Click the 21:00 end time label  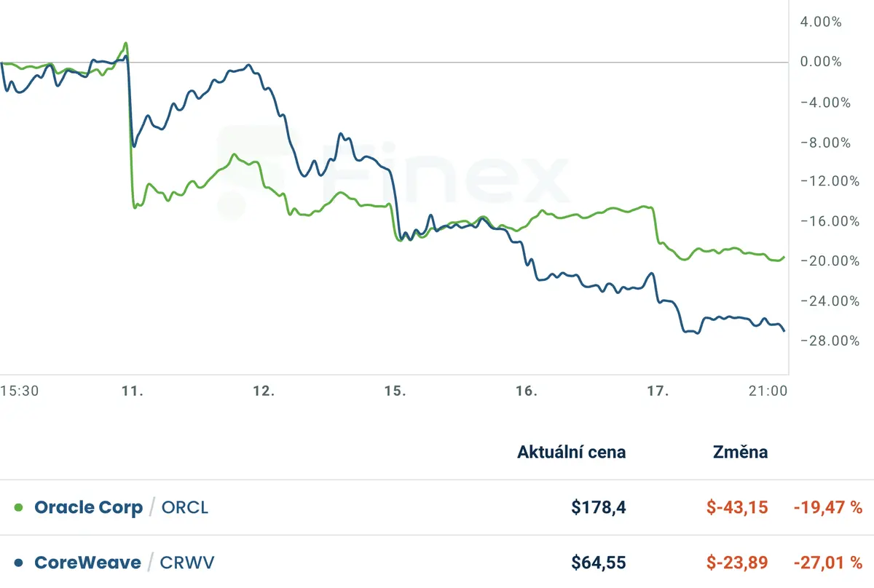(768, 391)
